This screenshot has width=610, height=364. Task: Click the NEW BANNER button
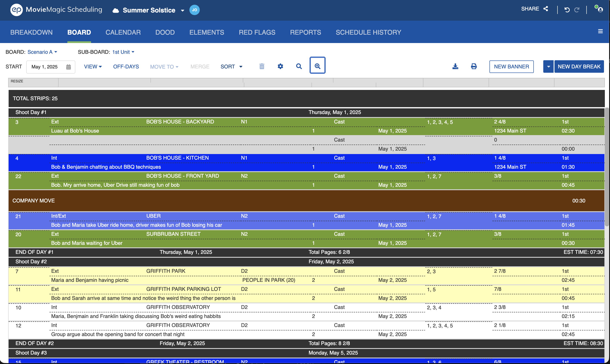point(511,66)
